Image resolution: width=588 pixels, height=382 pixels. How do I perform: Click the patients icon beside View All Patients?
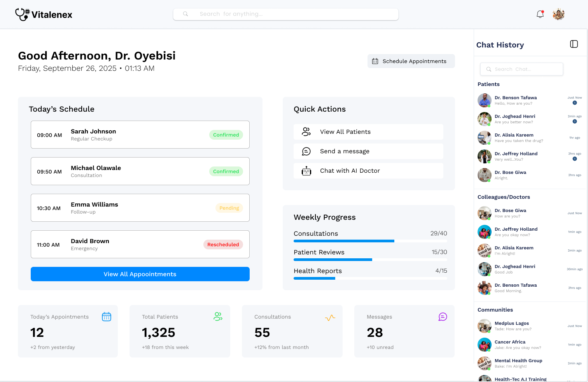[306, 132]
